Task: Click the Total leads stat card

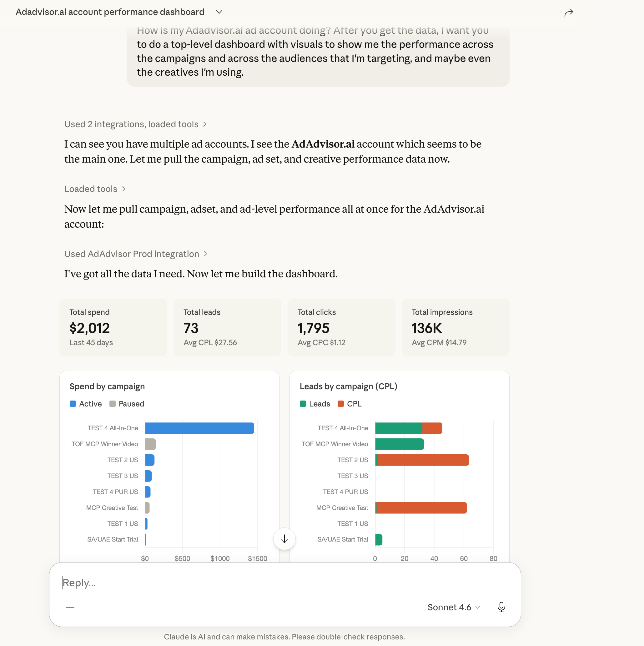Action: pyautogui.click(x=227, y=327)
